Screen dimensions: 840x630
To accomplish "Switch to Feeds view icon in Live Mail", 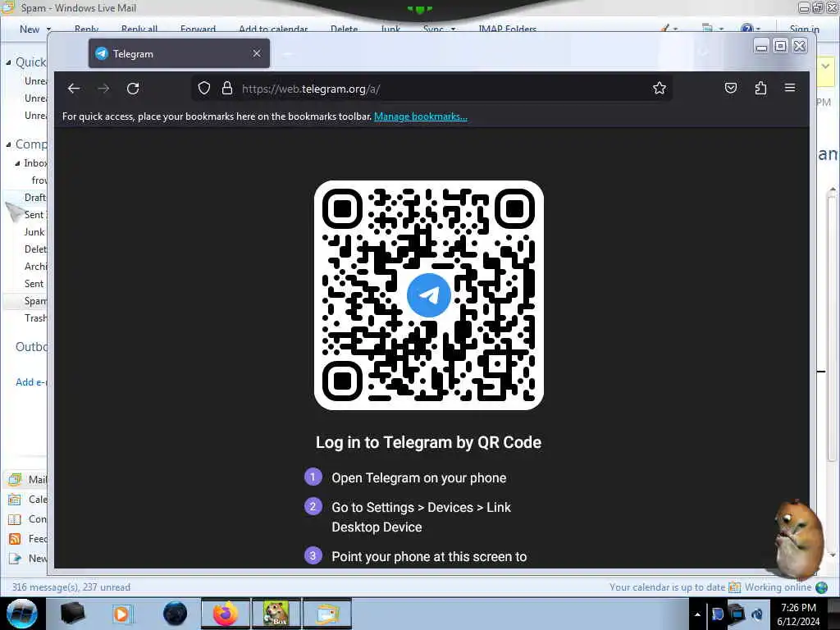I will point(15,539).
